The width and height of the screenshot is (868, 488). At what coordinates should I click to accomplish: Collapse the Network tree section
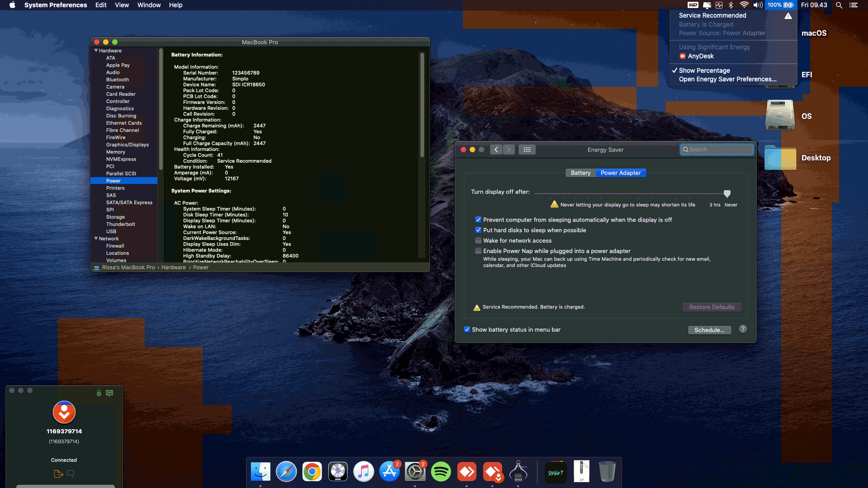pyautogui.click(x=96, y=239)
